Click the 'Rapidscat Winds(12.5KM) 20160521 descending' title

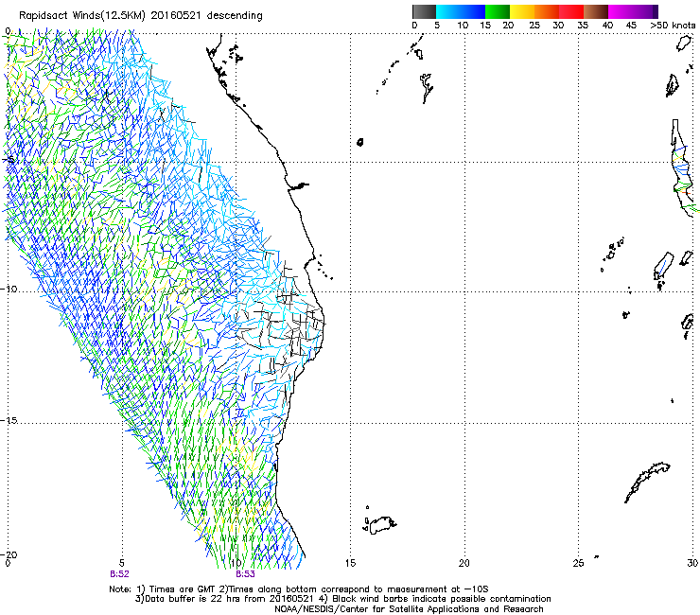point(141,16)
